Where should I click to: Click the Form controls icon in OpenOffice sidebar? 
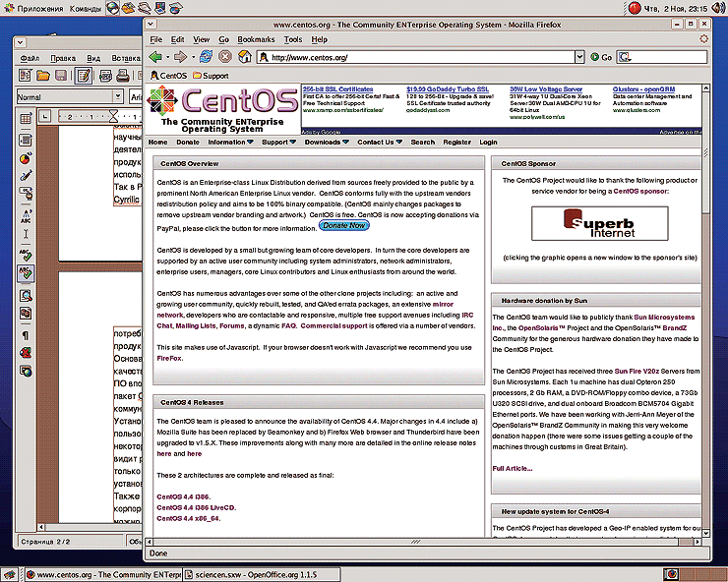tap(26, 193)
